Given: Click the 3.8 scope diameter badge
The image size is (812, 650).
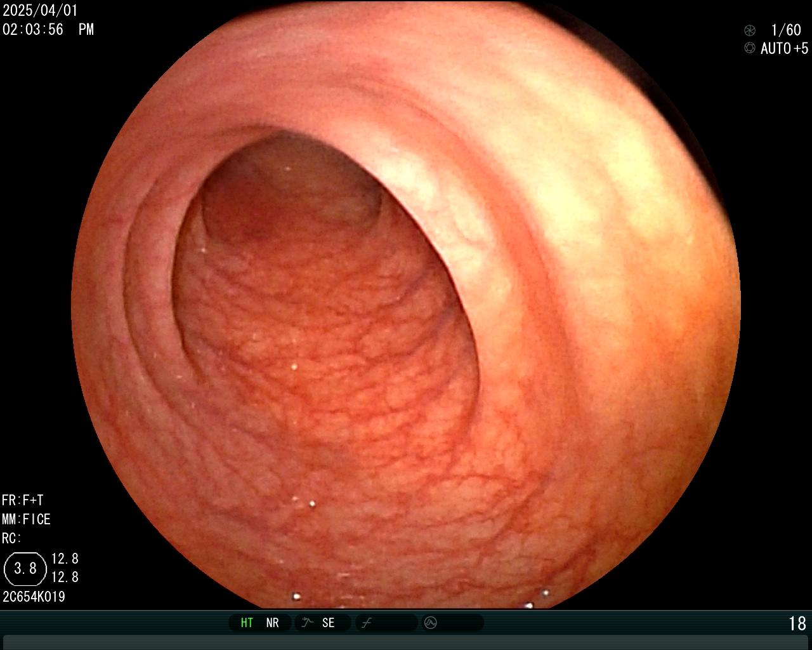Looking at the screenshot, I should (x=25, y=568).
